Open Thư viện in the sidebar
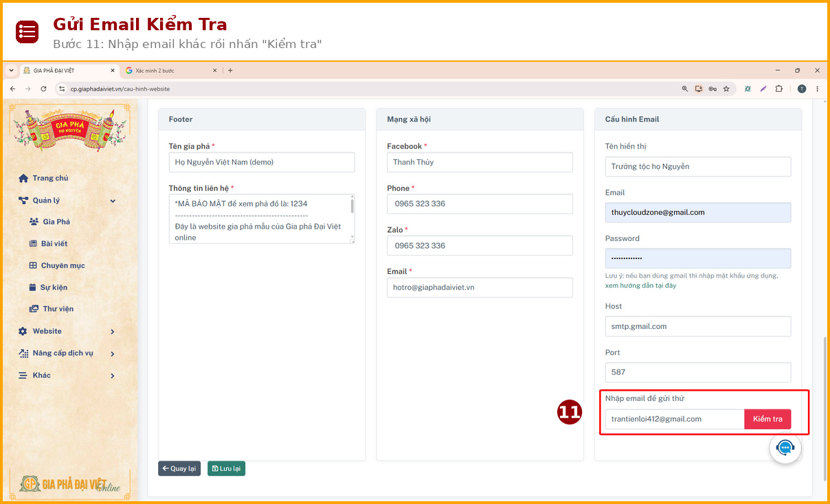Image resolution: width=830 pixels, height=504 pixels. [x=52, y=309]
